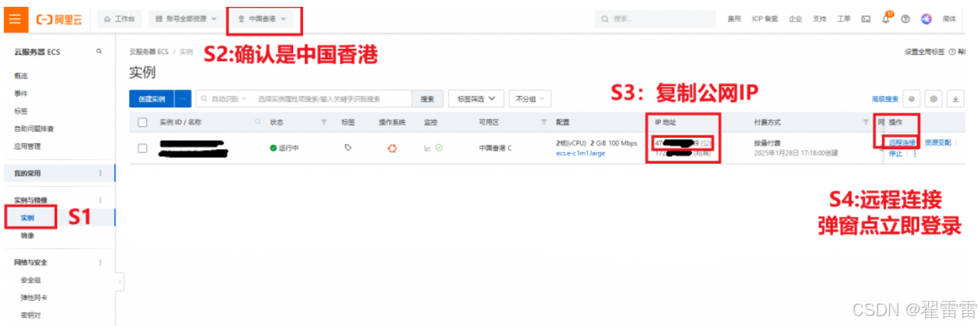This screenshot has width=980, height=326.
Task: Open the 工单 top menu
Action: (844, 18)
